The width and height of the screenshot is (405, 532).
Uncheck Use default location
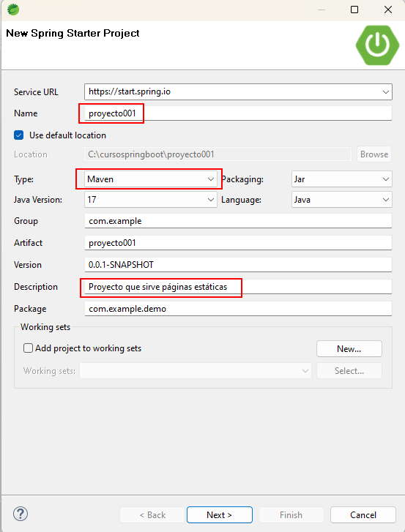18,135
